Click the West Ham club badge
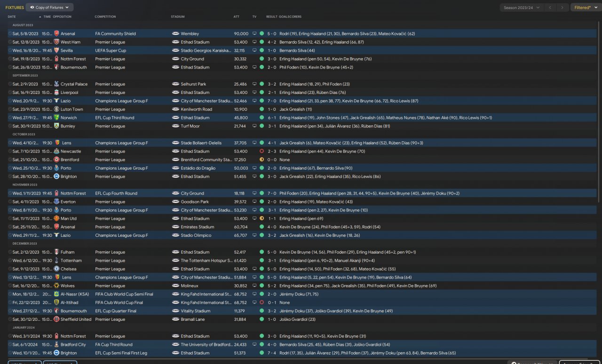 pyautogui.click(x=56, y=42)
